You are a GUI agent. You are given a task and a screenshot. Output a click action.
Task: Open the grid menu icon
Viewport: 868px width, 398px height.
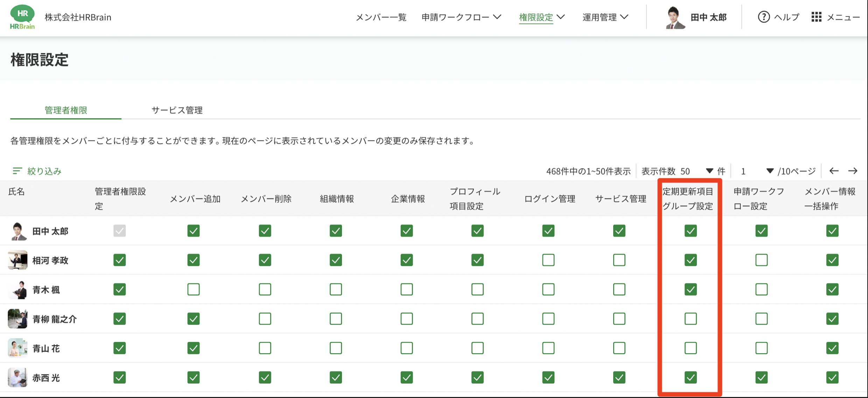pos(816,17)
